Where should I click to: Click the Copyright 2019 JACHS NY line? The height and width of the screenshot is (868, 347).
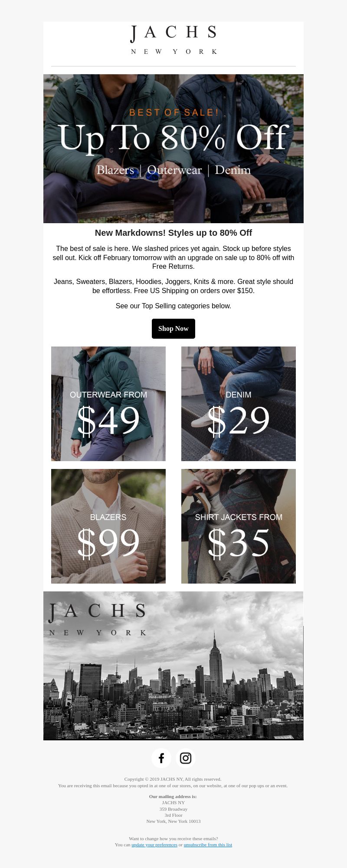pyautogui.click(x=173, y=779)
